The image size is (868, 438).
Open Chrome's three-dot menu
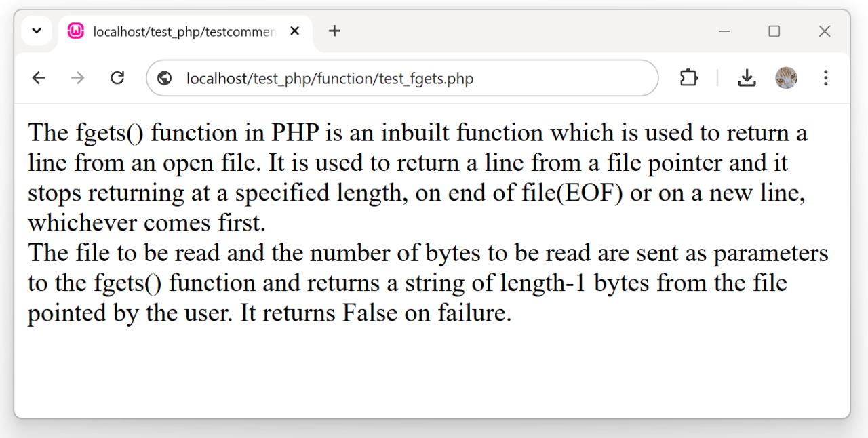(825, 78)
